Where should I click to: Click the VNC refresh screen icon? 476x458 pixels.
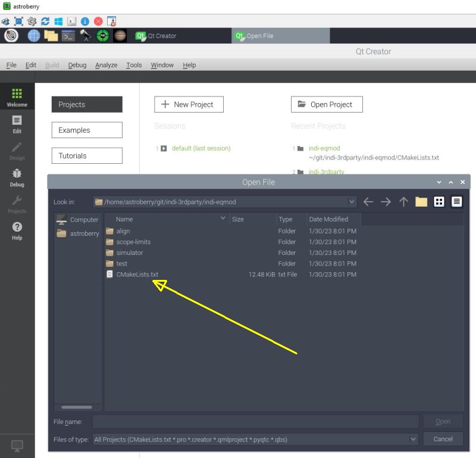tap(45, 21)
